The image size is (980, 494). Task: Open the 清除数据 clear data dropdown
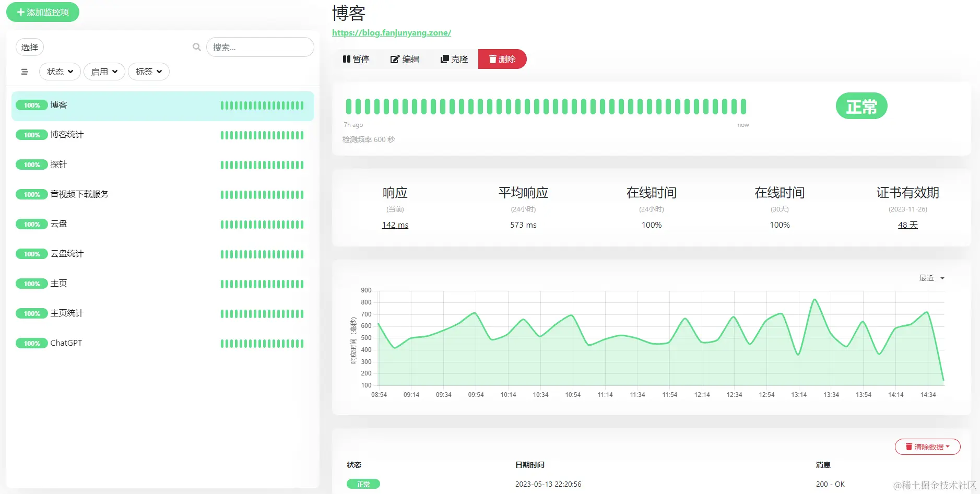click(928, 447)
